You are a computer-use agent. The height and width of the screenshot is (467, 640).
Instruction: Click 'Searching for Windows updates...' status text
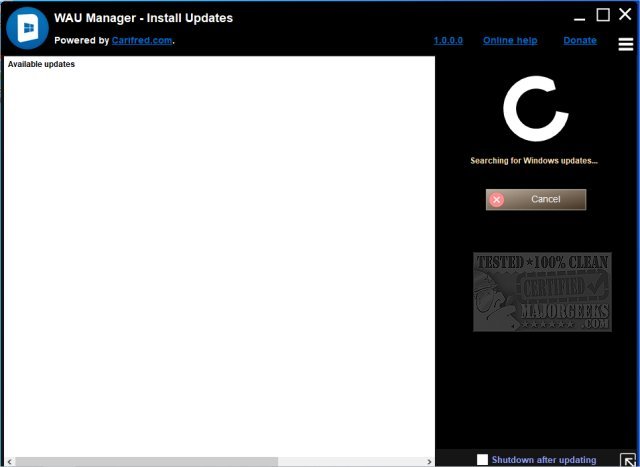coord(533,160)
